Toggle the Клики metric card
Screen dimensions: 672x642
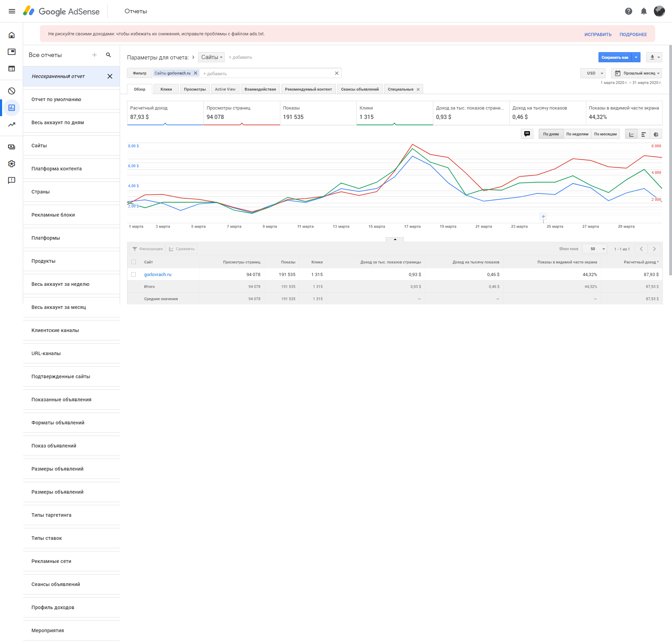[x=394, y=113]
